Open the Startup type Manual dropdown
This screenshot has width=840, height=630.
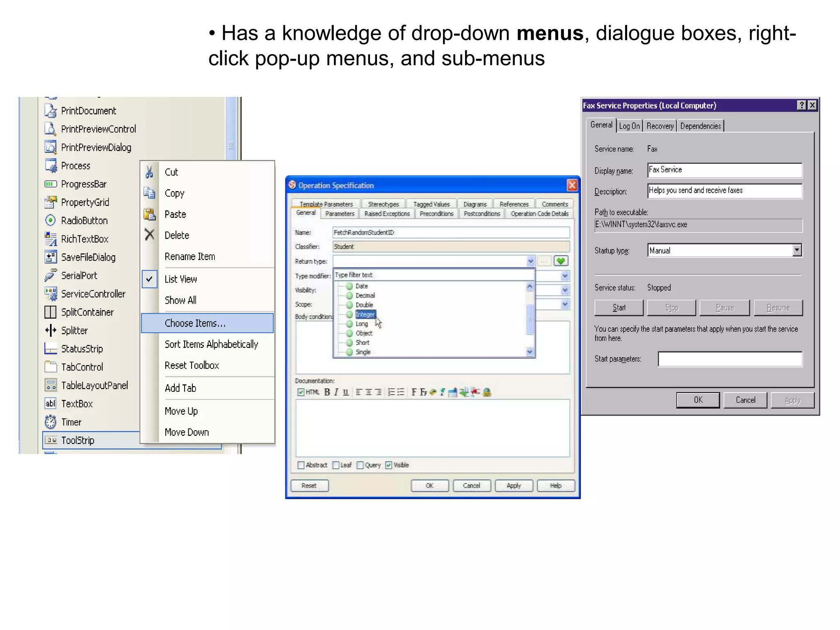coord(797,250)
